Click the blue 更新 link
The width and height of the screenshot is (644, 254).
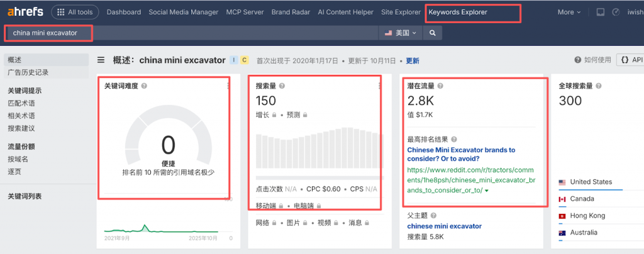pyautogui.click(x=412, y=61)
